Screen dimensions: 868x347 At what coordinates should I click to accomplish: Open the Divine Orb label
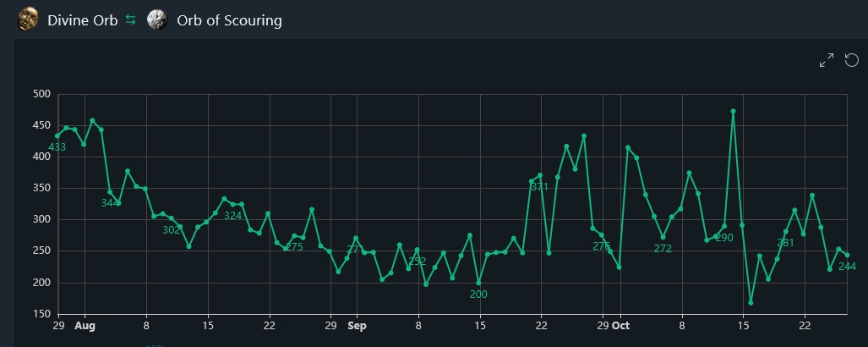point(83,21)
